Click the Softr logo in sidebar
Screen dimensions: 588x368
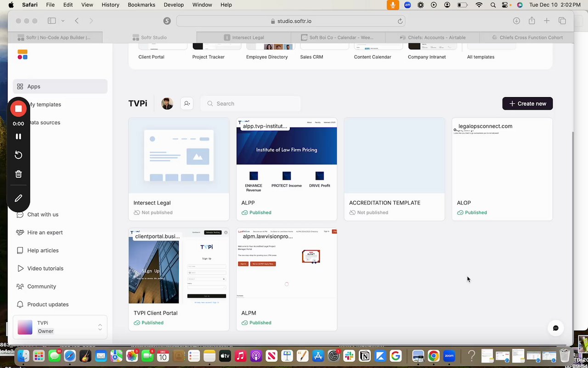23,55
